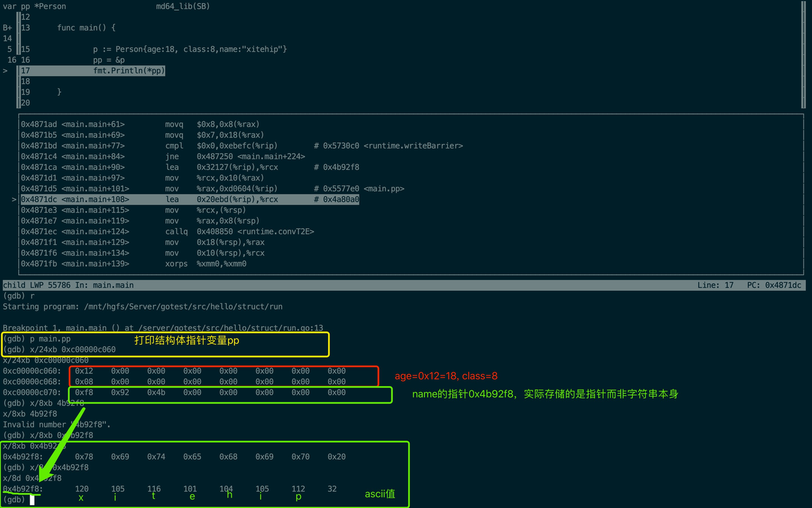Click the 0x08 byte value

point(84,381)
